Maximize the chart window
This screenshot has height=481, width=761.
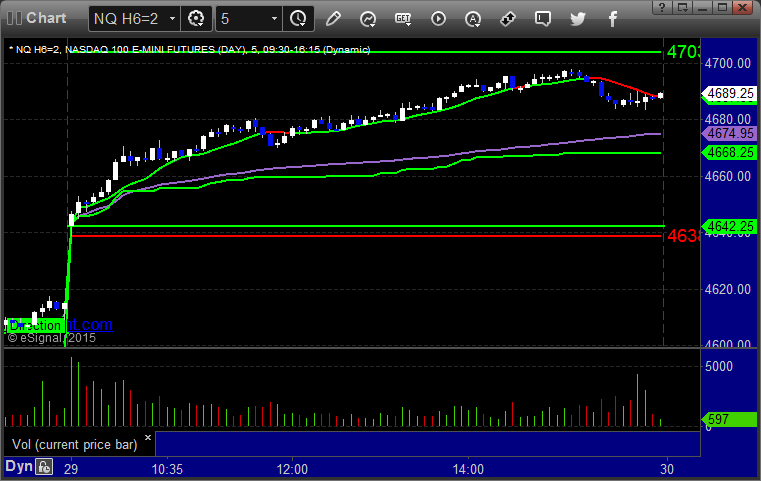pos(723,7)
